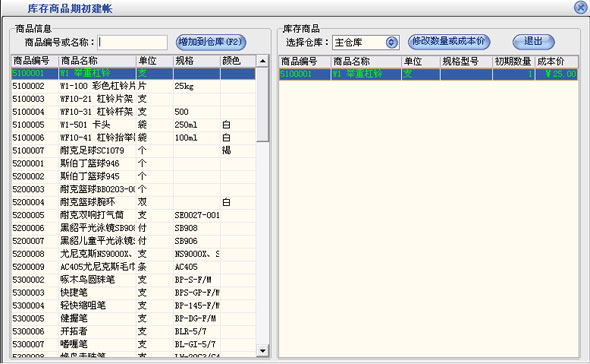Viewport: 590px width, 364px height.
Task: Close the 库存商品期初建帐 window
Action: click(581, 7)
